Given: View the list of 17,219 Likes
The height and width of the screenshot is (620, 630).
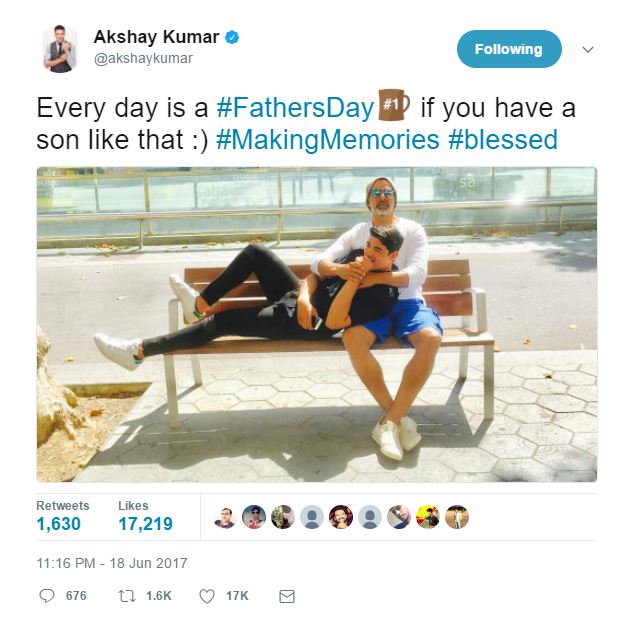Looking at the screenshot, I should (145, 523).
